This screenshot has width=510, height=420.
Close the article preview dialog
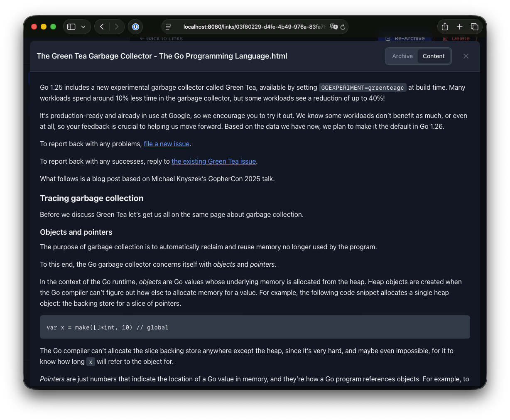(x=466, y=56)
